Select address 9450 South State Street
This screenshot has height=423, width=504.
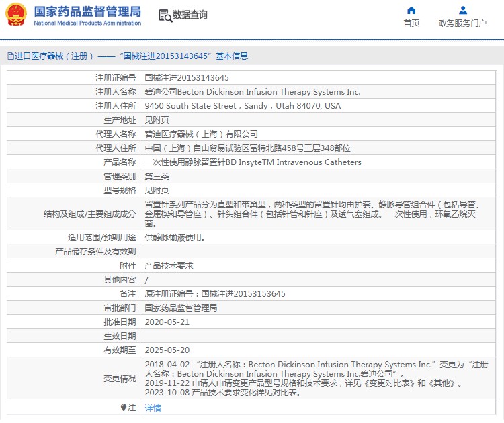243,105
